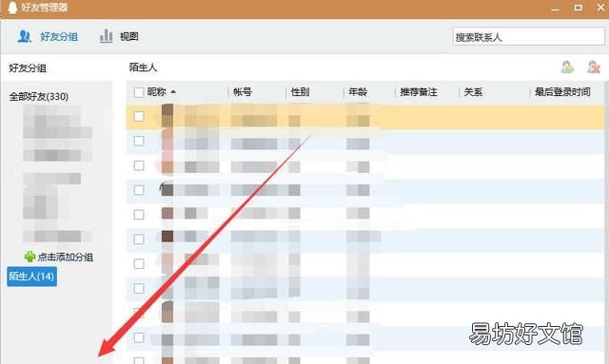This screenshot has width=609, height=364.
Task: Click the green plus icon to add group
Action: click(x=29, y=257)
